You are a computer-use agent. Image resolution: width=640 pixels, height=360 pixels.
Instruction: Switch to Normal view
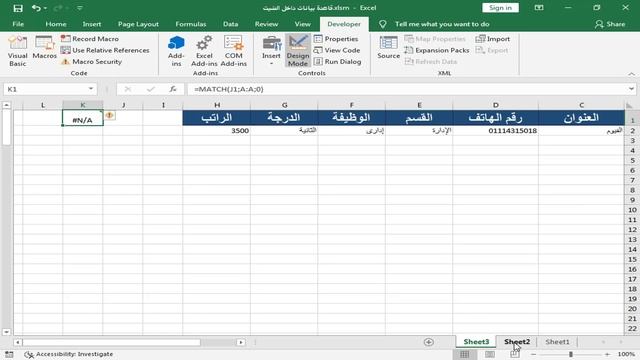tap(464, 354)
